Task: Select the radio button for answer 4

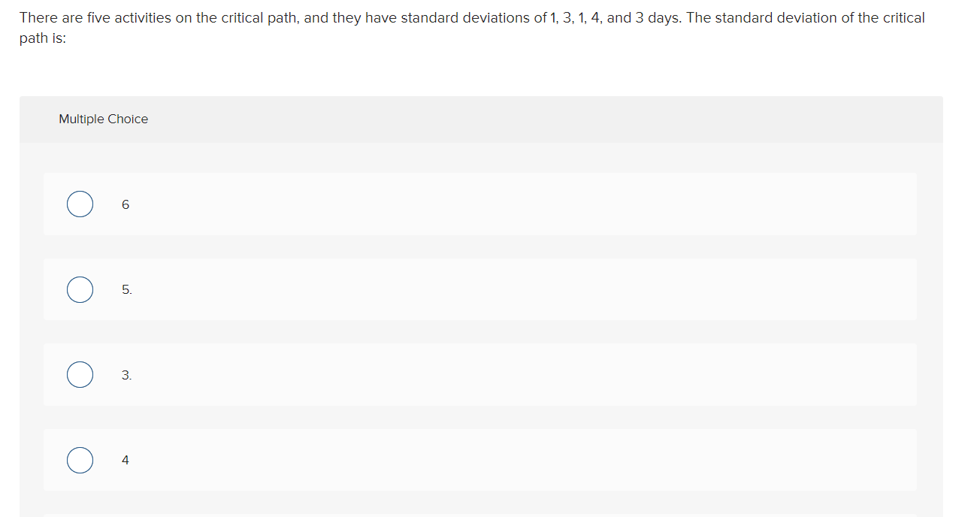Action: click(80, 460)
